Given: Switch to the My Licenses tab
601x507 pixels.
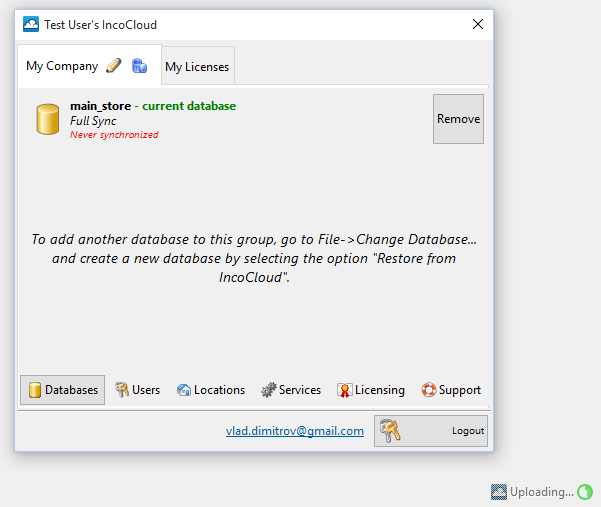Looking at the screenshot, I should [x=198, y=66].
